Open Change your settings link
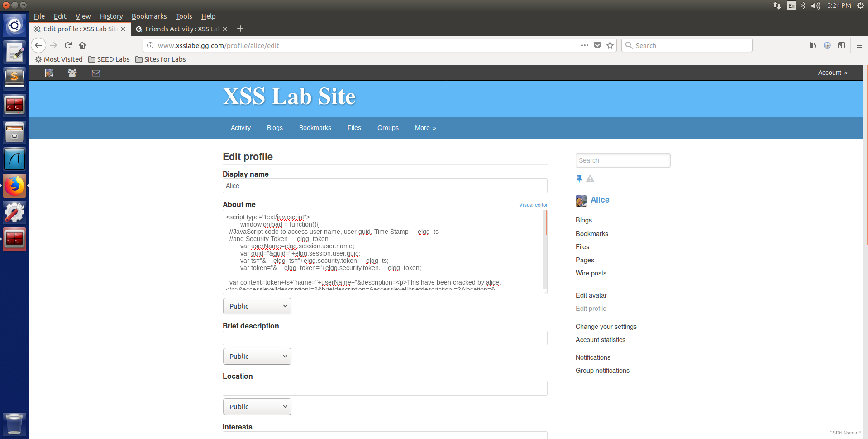 coord(606,327)
